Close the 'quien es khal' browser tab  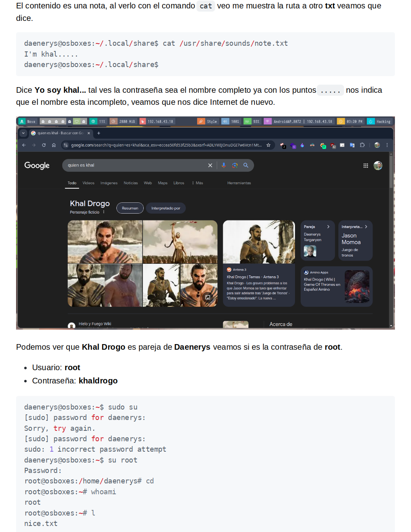pyautogui.click(x=89, y=133)
